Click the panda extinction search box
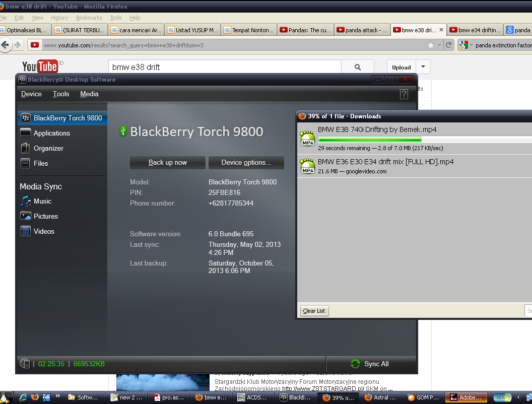Screen dimensions: 532x404 (x=503, y=45)
